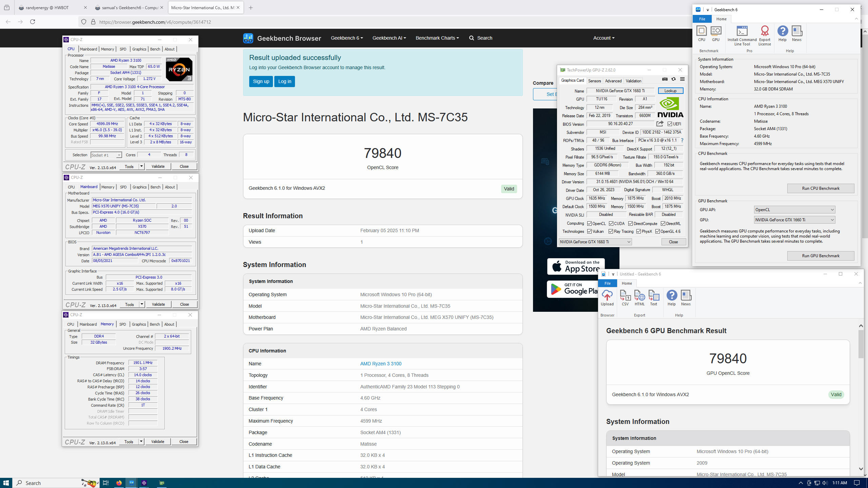
Task: Toggle the Ray Tracing checkbox in GPU-Z
Action: 611,231
